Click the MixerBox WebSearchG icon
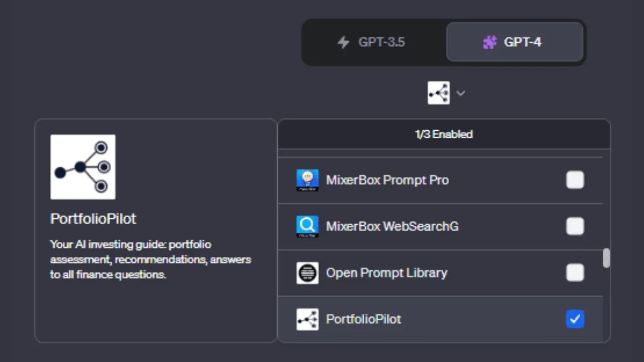This screenshot has height=362, width=644. [x=307, y=226]
